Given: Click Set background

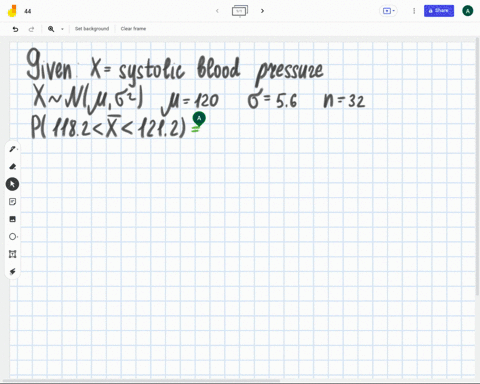Looking at the screenshot, I should coord(92,29).
